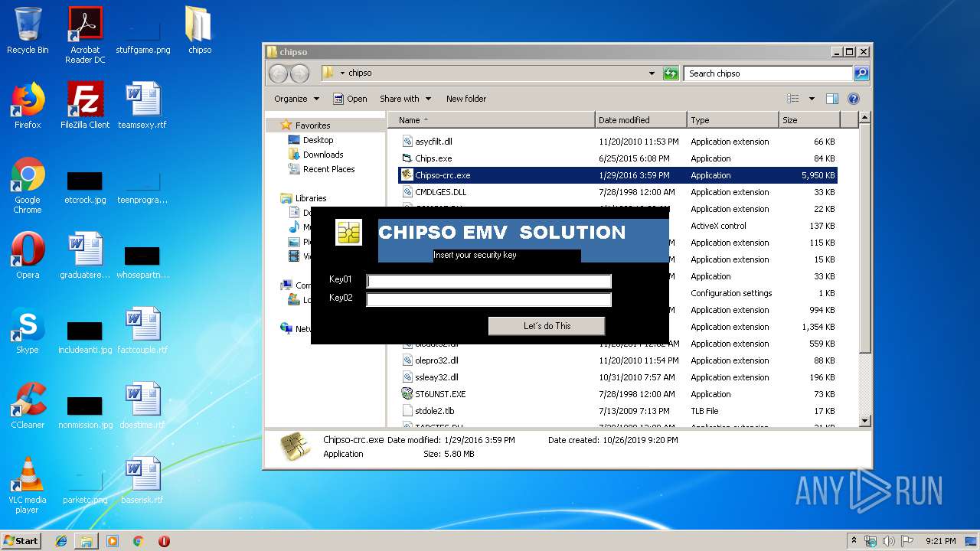This screenshot has height=551, width=980.
Task: Open Chrome from the taskbar
Action: point(138,541)
